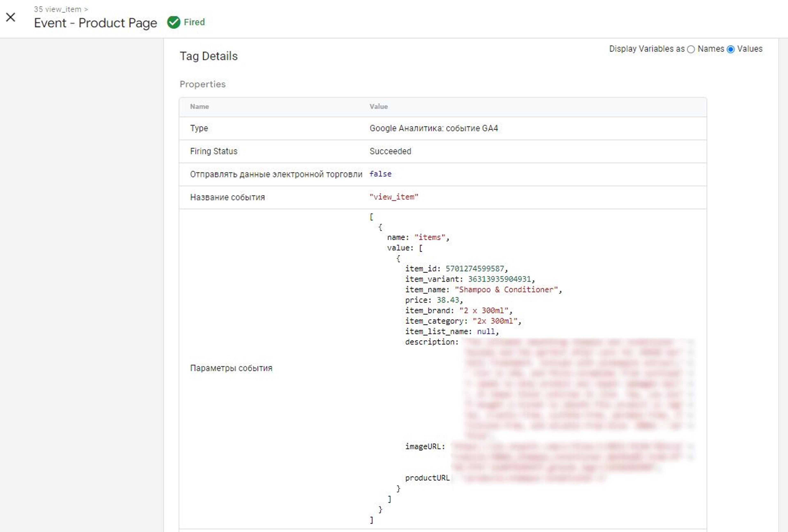The width and height of the screenshot is (788, 532).
Task: Click the item_name "Shampoo & Conditioner" value
Action: (x=506, y=289)
